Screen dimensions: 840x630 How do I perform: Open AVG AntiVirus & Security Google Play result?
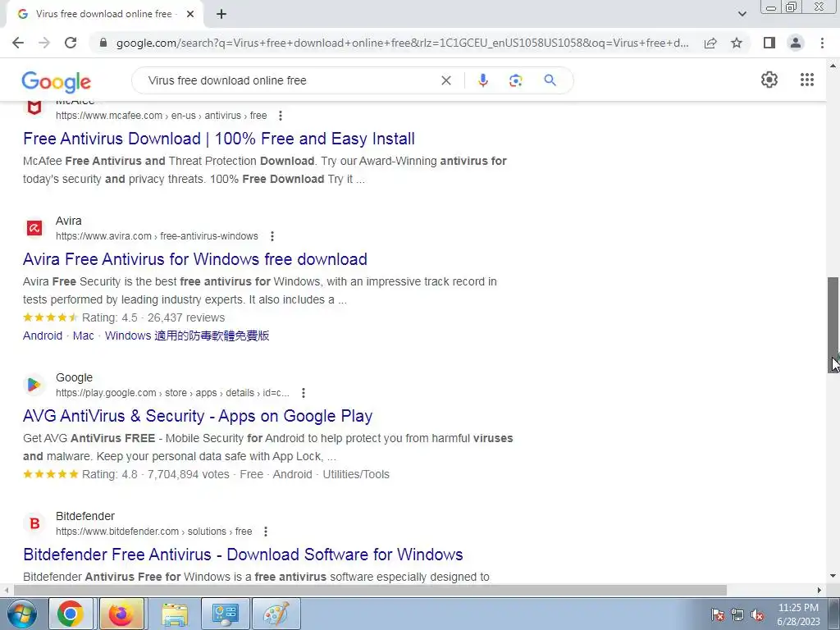(x=198, y=416)
